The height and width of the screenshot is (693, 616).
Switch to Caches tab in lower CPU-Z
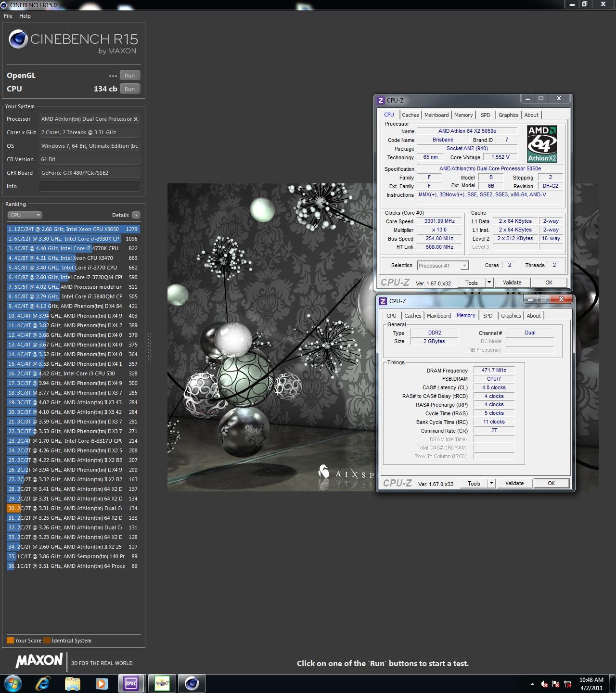coord(413,316)
